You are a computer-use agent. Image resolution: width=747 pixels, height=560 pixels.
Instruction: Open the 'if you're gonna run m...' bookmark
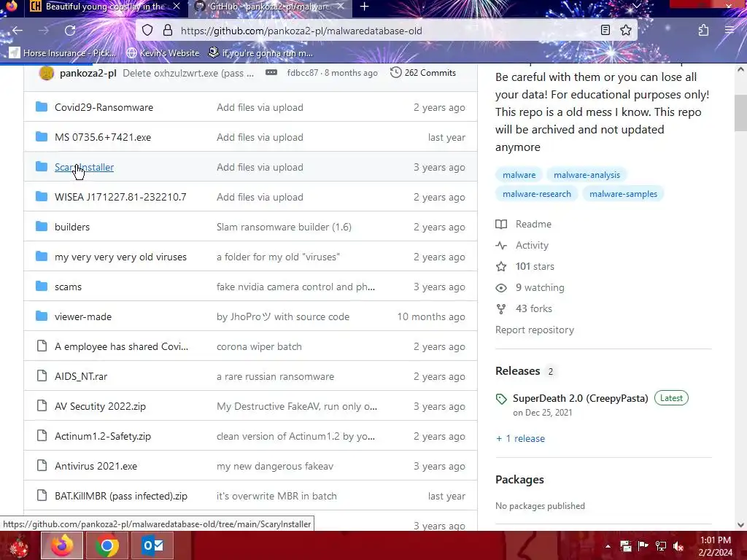[x=261, y=52]
